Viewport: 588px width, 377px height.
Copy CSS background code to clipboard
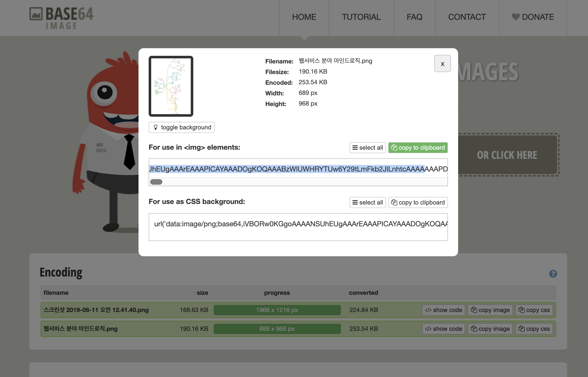tap(418, 202)
